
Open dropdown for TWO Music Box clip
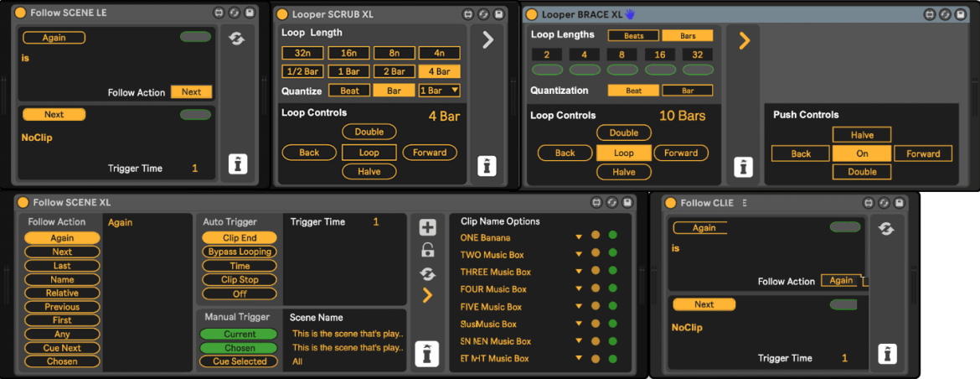tap(579, 255)
